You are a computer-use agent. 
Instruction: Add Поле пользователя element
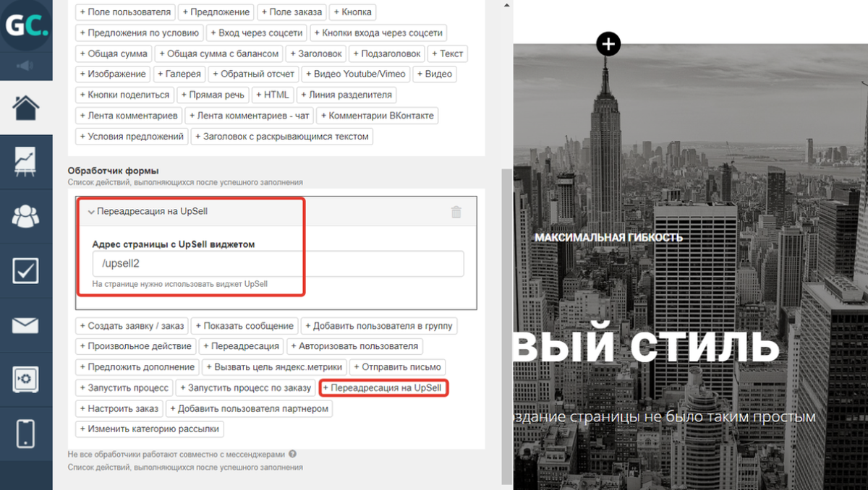[126, 12]
